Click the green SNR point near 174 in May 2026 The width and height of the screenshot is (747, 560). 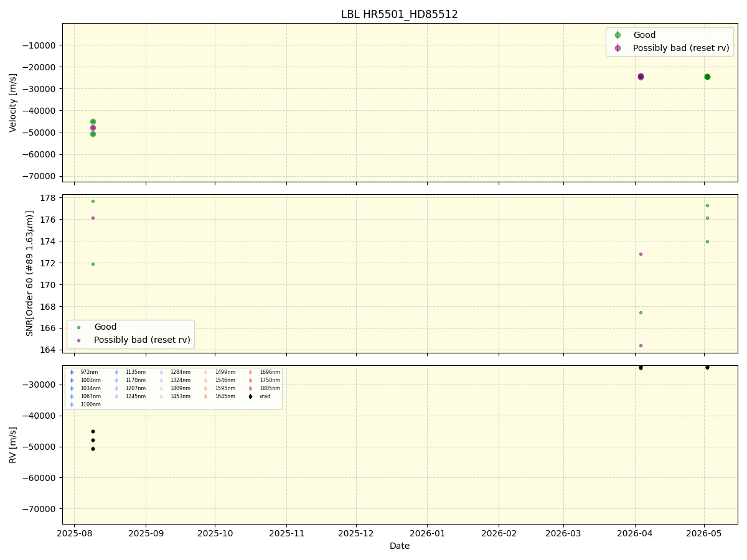[707, 241]
